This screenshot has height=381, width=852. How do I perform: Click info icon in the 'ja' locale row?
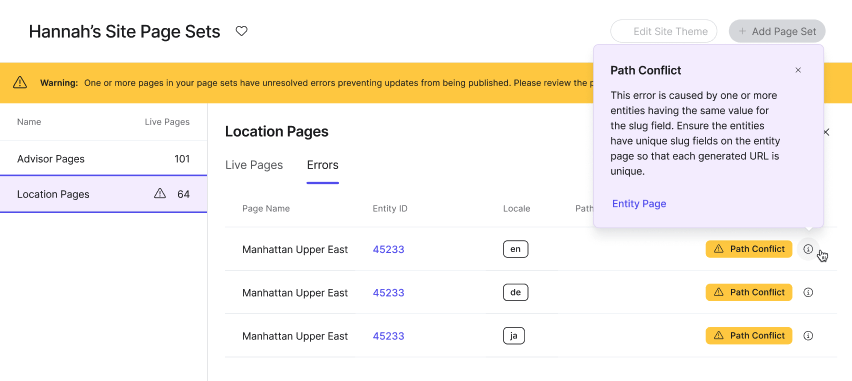click(x=808, y=336)
